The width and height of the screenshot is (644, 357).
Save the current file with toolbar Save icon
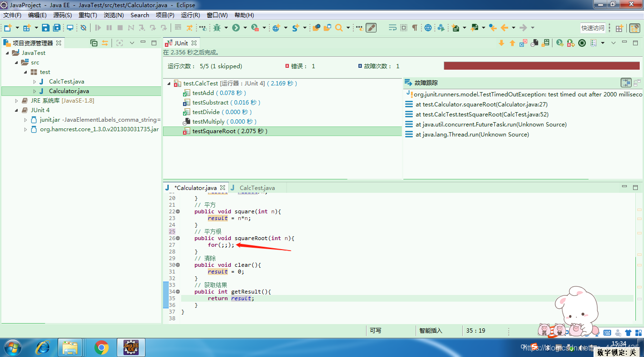click(46, 28)
